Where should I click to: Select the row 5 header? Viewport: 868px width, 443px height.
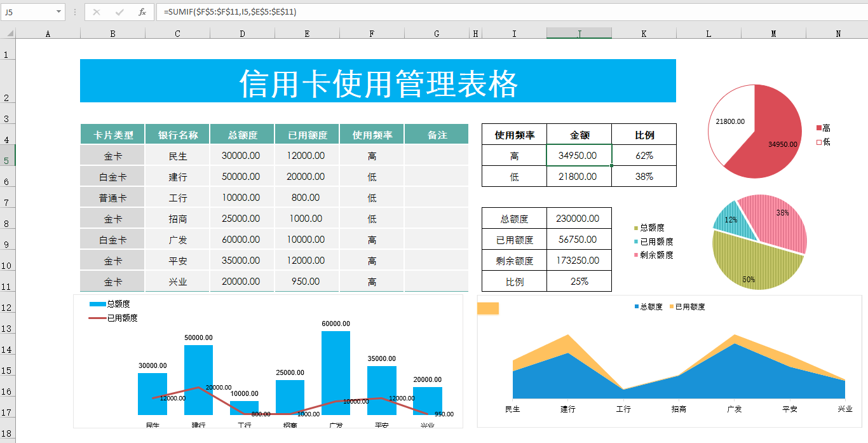click(x=8, y=156)
